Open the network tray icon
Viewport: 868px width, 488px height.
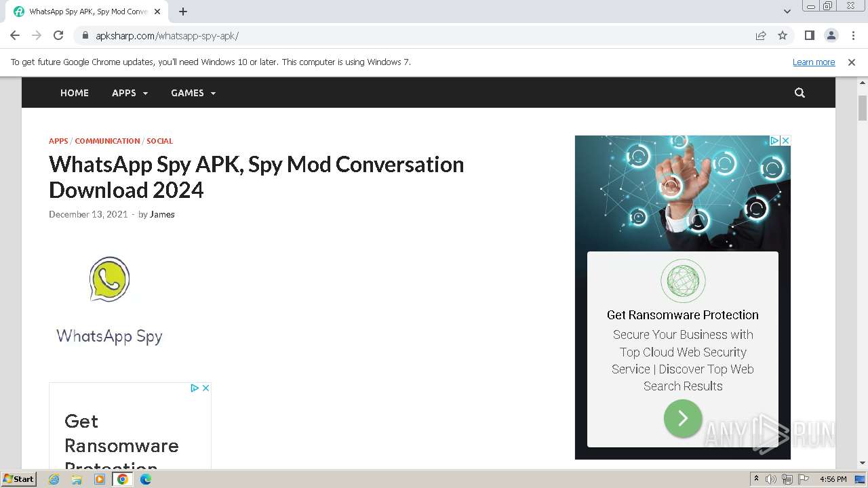pos(787,479)
